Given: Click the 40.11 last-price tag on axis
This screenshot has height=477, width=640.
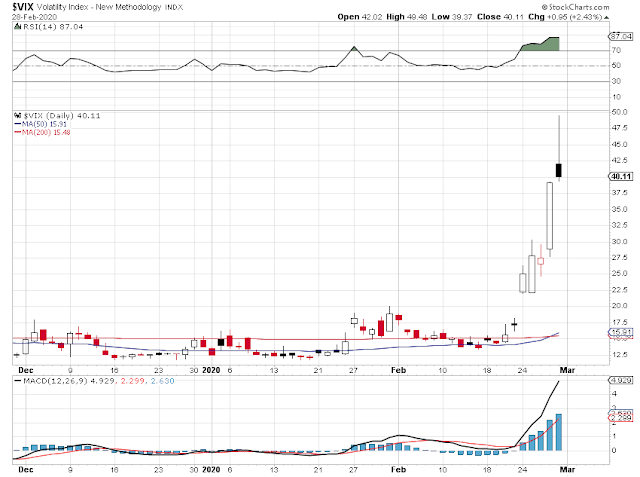Looking at the screenshot, I should click(x=621, y=176).
